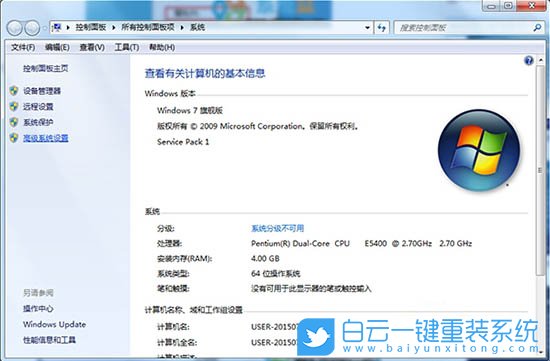Open 远程设置 link
This screenshot has height=361, width=550.
coord(38,106)
